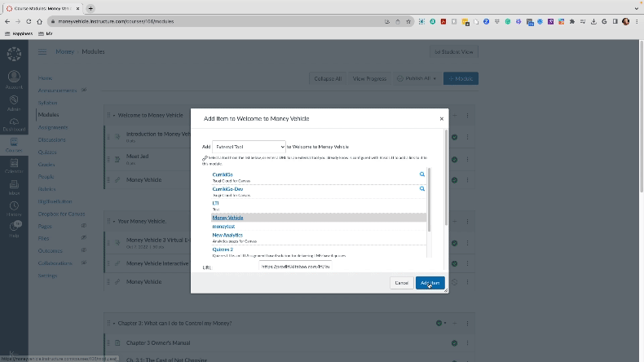Open Discussions in course menu
The image size is (644, 362).
pyautogui.click(x=51, y=139)
